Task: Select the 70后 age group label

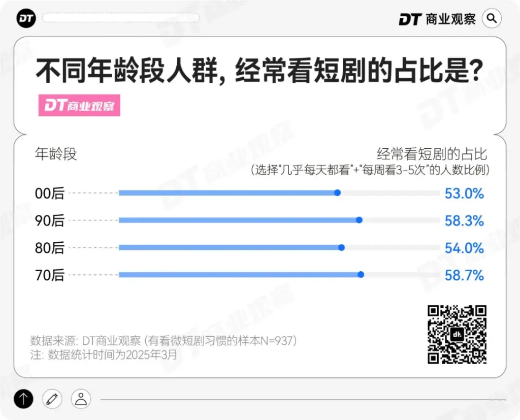Action: [50, 275]
